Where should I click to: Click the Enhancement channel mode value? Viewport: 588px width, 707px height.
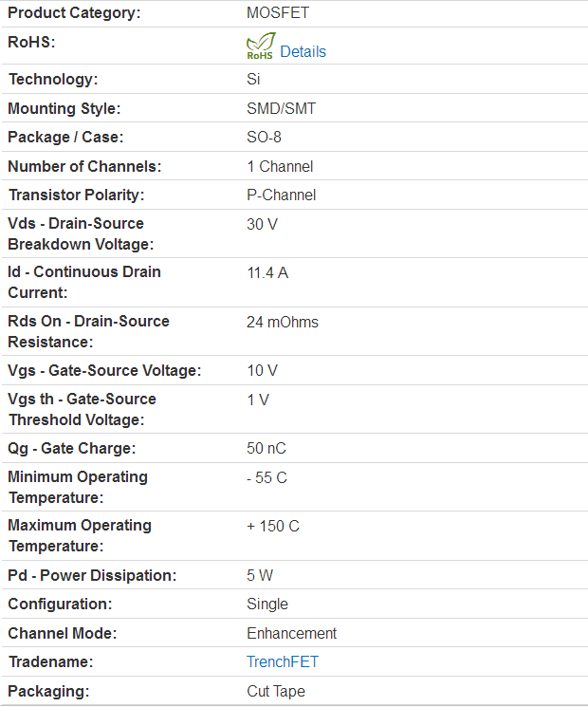291,633
